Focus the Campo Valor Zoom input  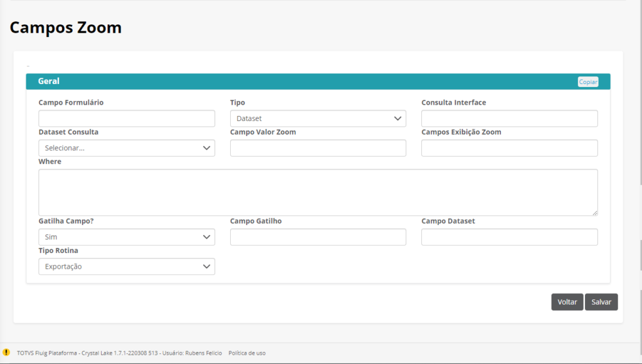tap(318, 148)
